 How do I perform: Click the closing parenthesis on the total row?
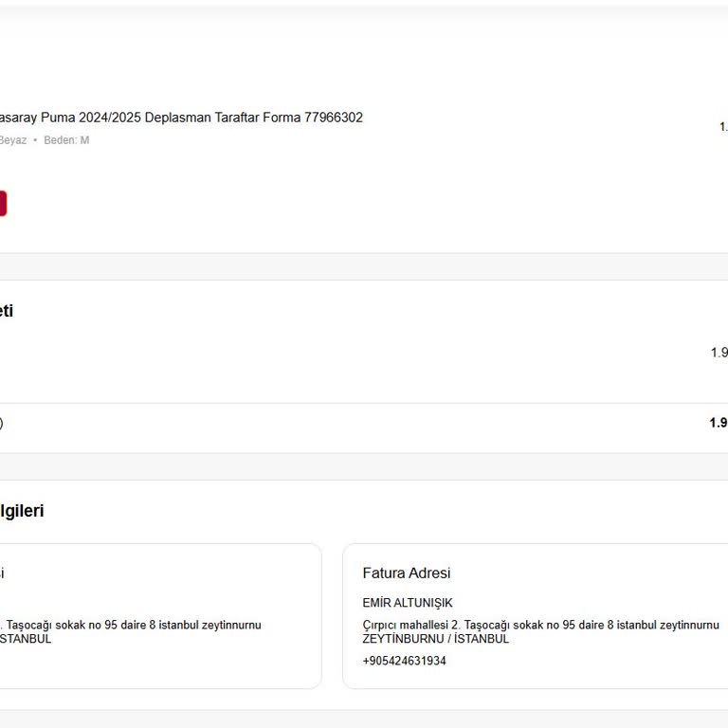pyautogui.click(x=1, y=423)
